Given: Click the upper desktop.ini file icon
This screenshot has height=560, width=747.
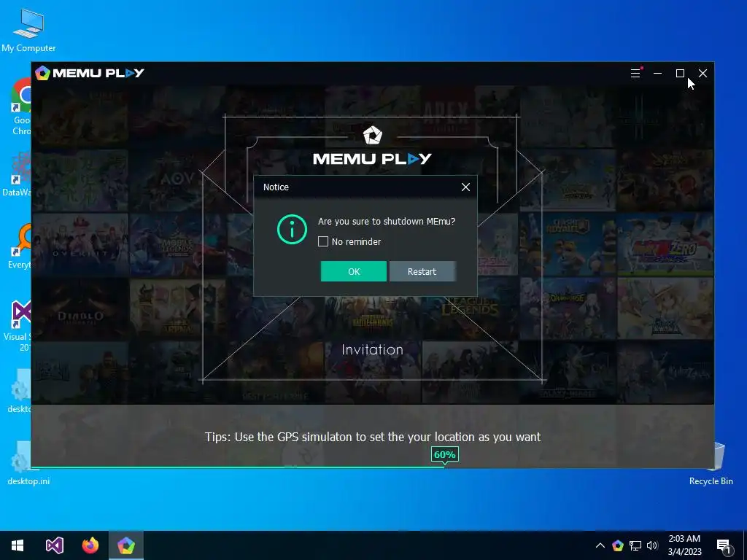Looking at the screenshot, I should 20,392.
